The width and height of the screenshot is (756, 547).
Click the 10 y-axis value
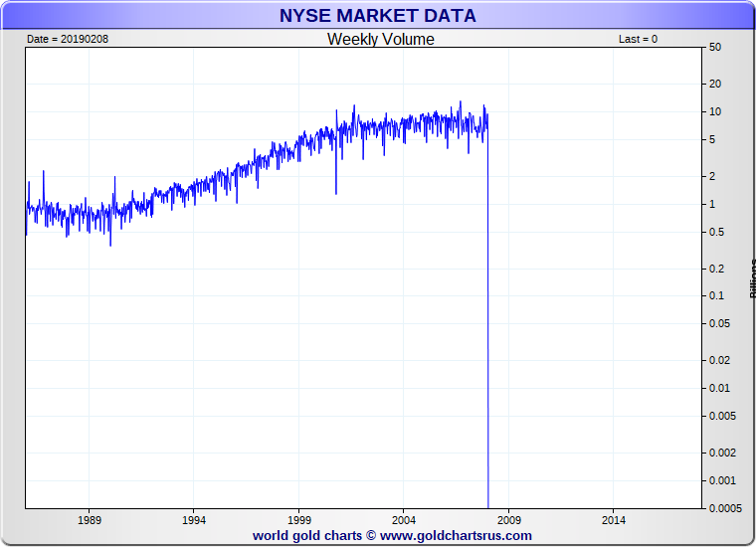point(715,111)
